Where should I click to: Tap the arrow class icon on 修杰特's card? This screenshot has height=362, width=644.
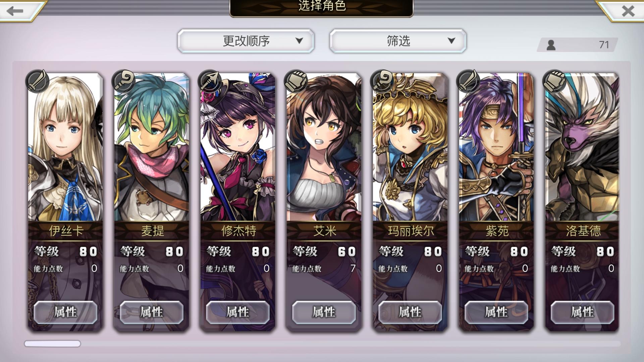pos(209,81)
